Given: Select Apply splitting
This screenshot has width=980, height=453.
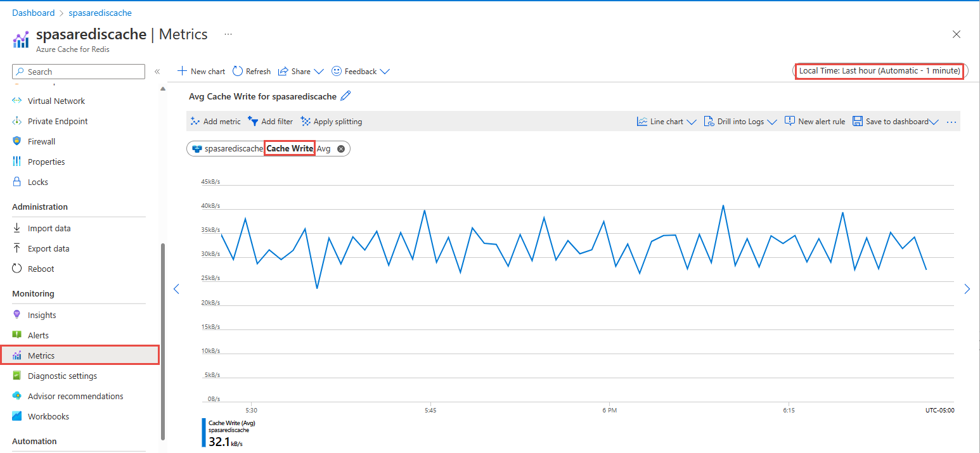Looking at the screenshot, I should (331, 121).
